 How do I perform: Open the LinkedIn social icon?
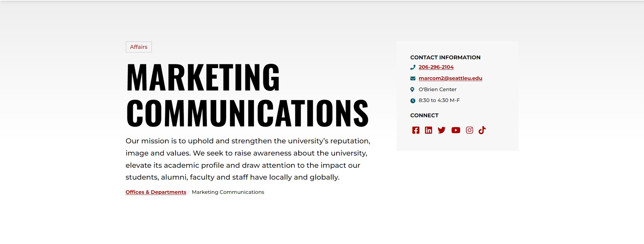428,130
